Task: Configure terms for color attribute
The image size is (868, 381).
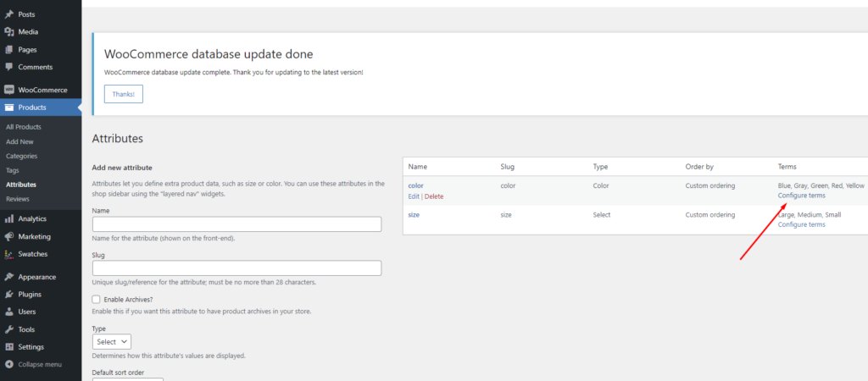Action: (802, 196)
